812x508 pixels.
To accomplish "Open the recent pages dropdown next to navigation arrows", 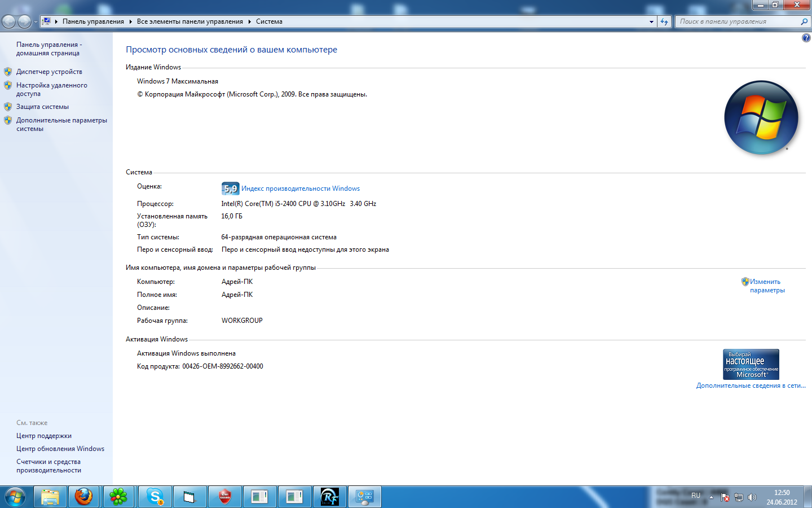I will click(36, 22).
